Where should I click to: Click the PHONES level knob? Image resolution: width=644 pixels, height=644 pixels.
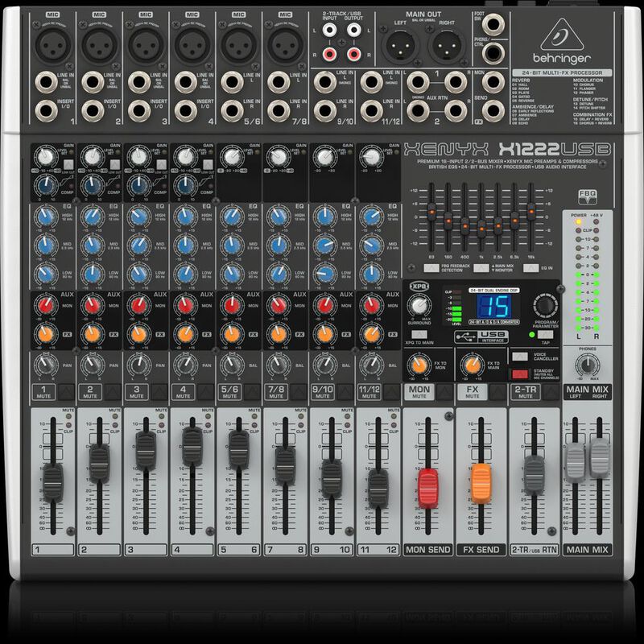click(588, 365)
